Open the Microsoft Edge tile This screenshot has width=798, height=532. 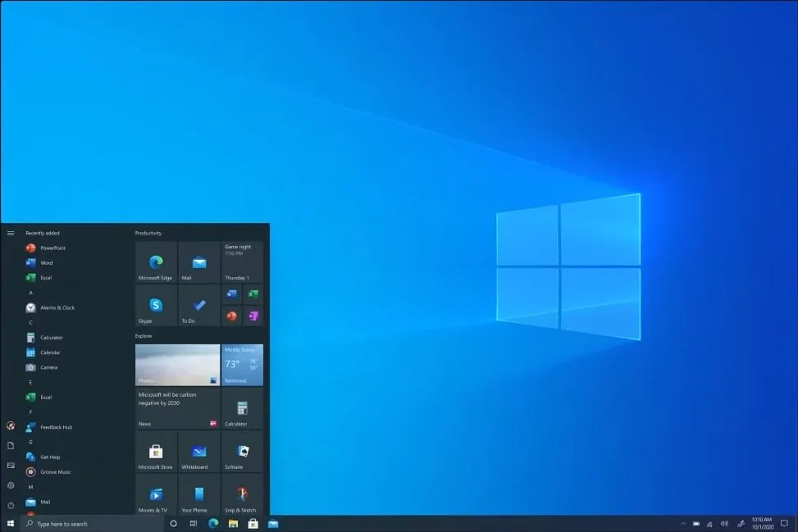pos(156,262)
